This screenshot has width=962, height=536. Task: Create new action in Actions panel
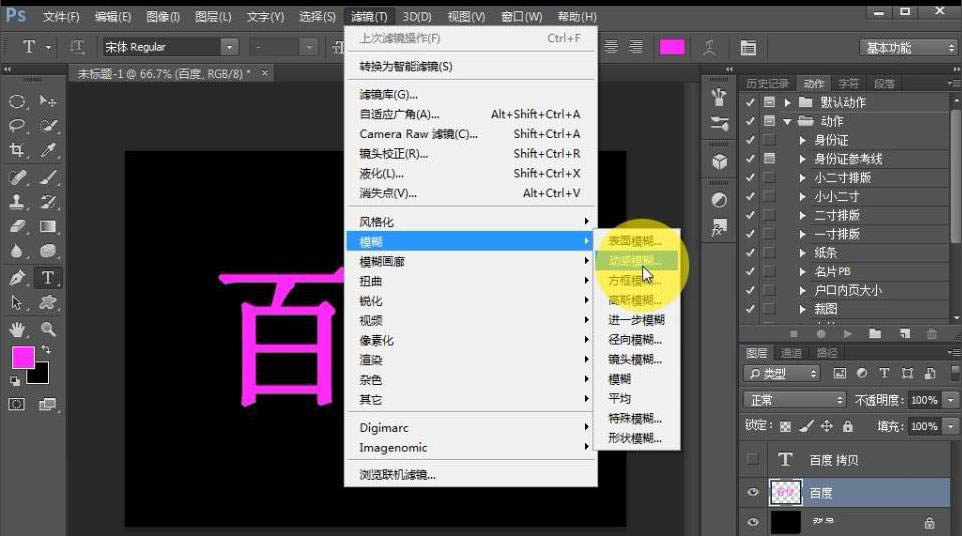click(904, 334)
